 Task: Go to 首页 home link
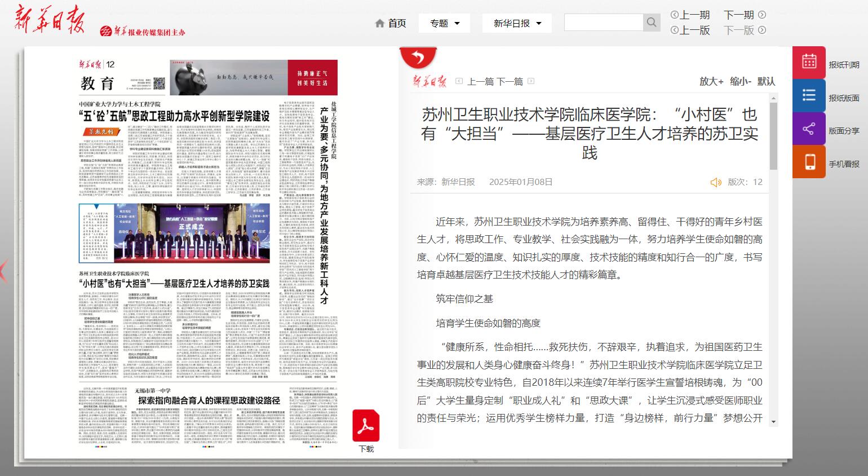(391, 23)
